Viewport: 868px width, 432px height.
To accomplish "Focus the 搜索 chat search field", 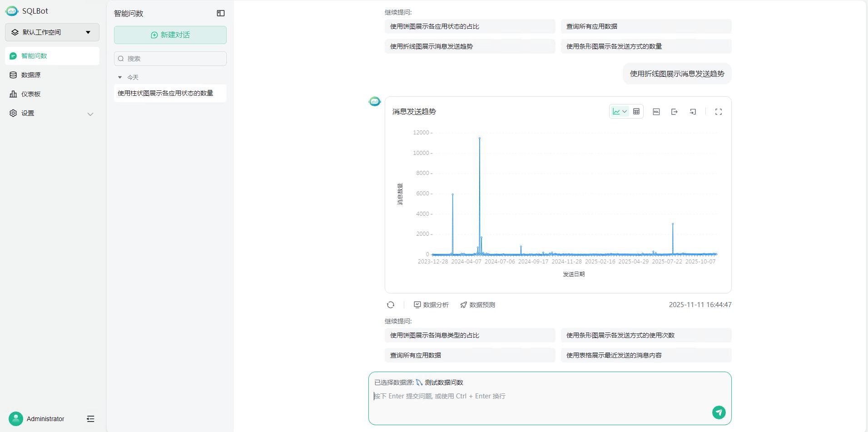I will [x=170, y=59].
